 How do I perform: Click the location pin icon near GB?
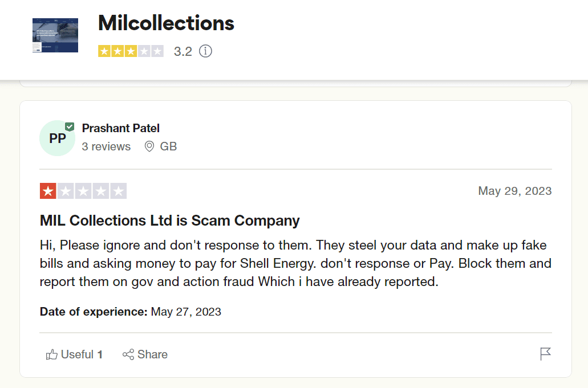(x=149, y=146)
